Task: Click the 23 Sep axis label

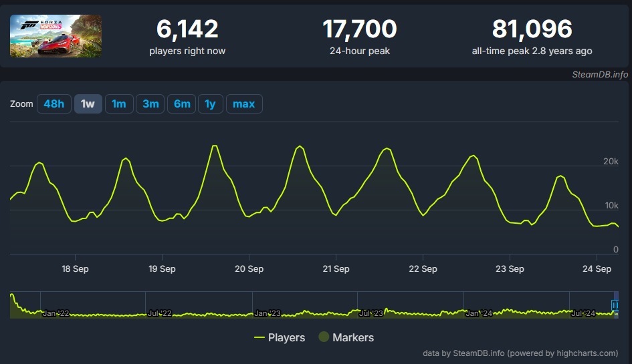Action: 510,269
